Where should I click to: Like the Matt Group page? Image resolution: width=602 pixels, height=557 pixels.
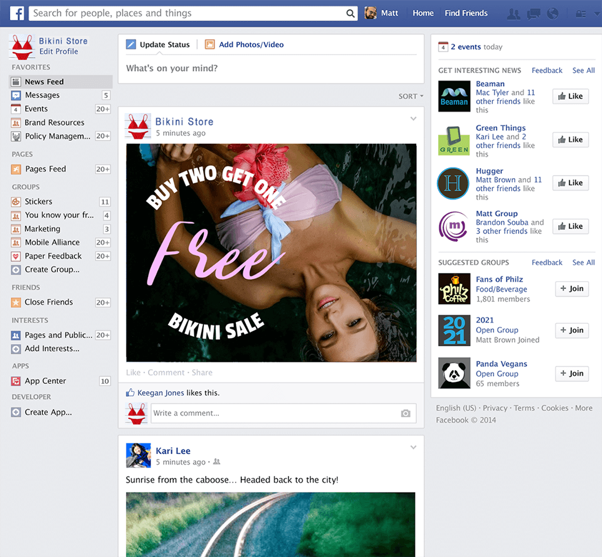tap(571, 226)
